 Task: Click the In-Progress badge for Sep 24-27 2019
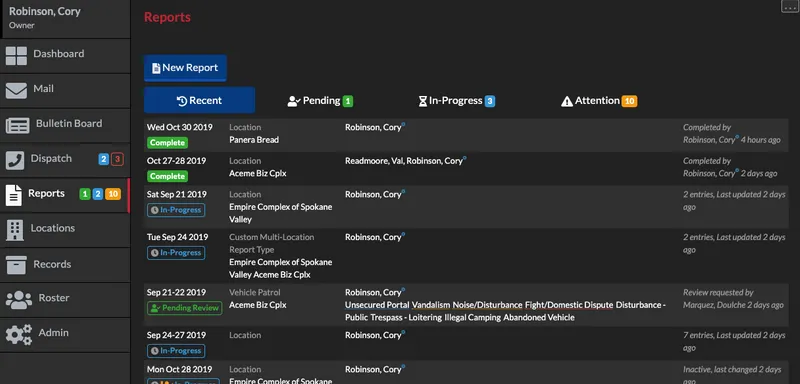176,351
